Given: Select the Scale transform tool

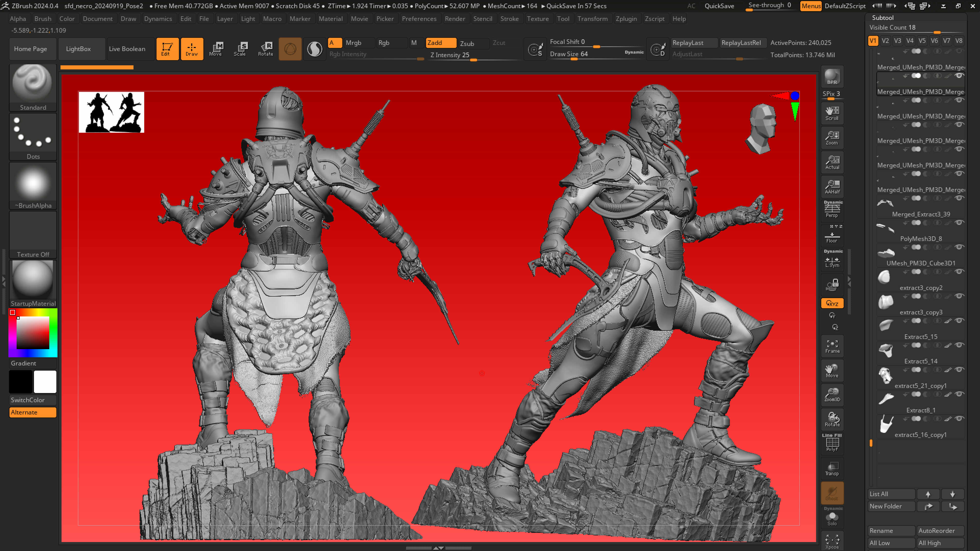Looking at the screenshot, I should pyautogui.click(x=240, y=49).
